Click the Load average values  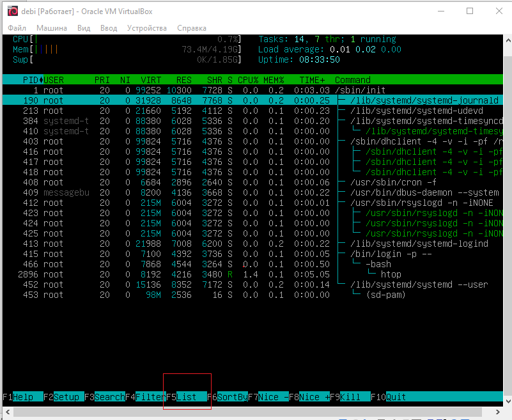(x=366, y=49)
